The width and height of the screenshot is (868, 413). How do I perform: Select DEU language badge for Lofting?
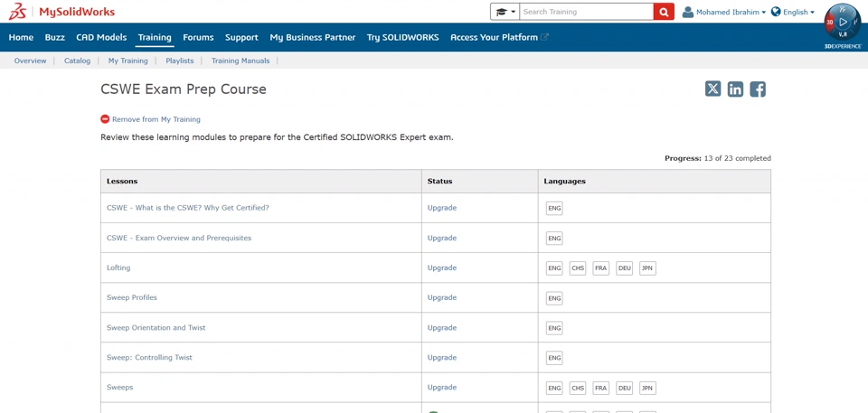click(x=624, y=268)
